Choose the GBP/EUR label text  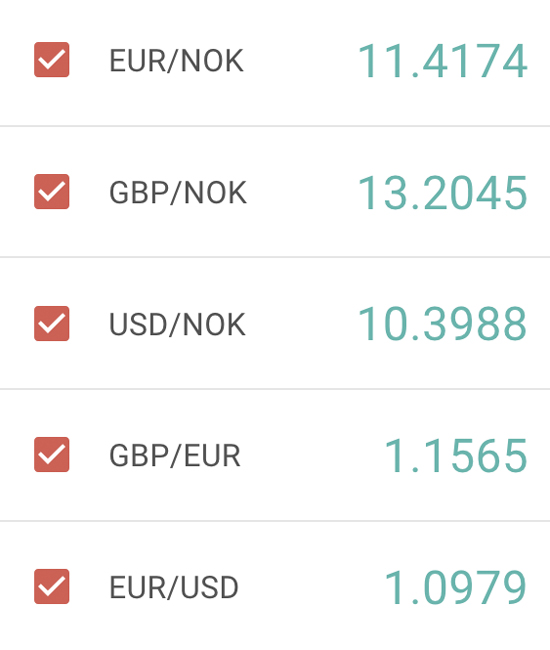[x=174, y=456]
